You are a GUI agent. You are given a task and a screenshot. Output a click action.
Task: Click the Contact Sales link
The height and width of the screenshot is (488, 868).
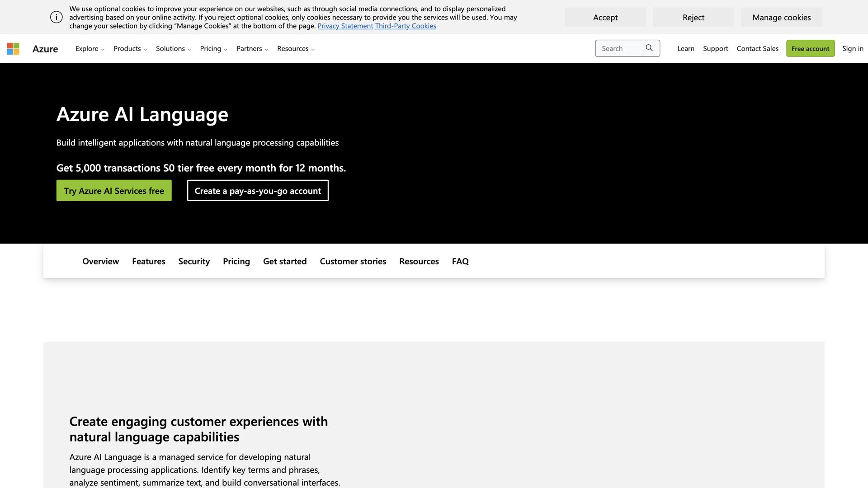point(757,48)
